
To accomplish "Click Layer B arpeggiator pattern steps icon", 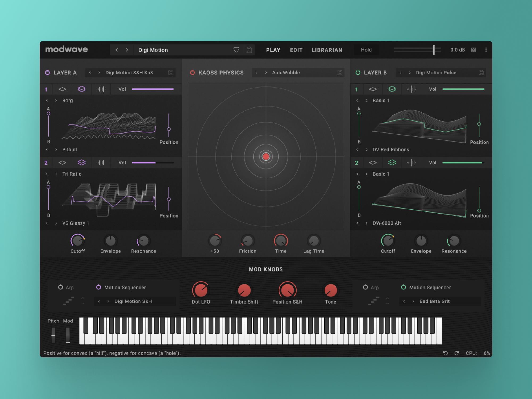I will 374,301.
